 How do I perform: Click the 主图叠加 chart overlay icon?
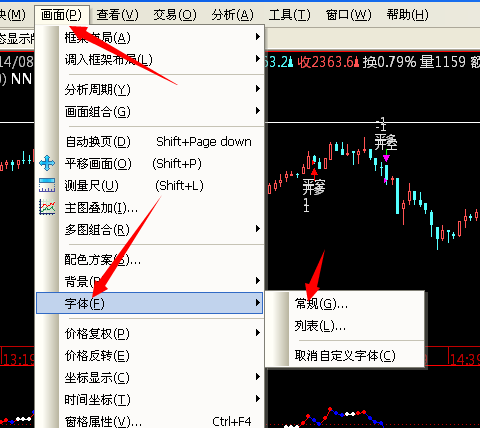[x=47, y=207]
